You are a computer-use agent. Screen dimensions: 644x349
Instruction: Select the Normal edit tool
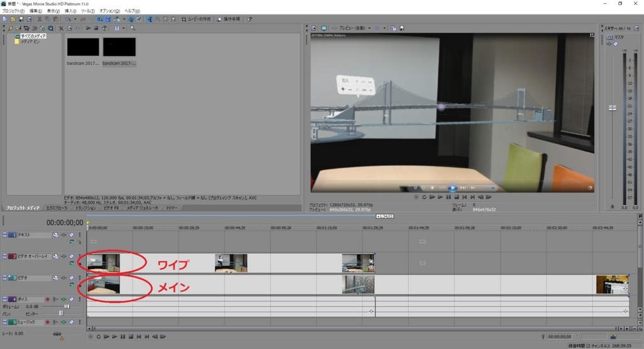click(x=150, y=19)
